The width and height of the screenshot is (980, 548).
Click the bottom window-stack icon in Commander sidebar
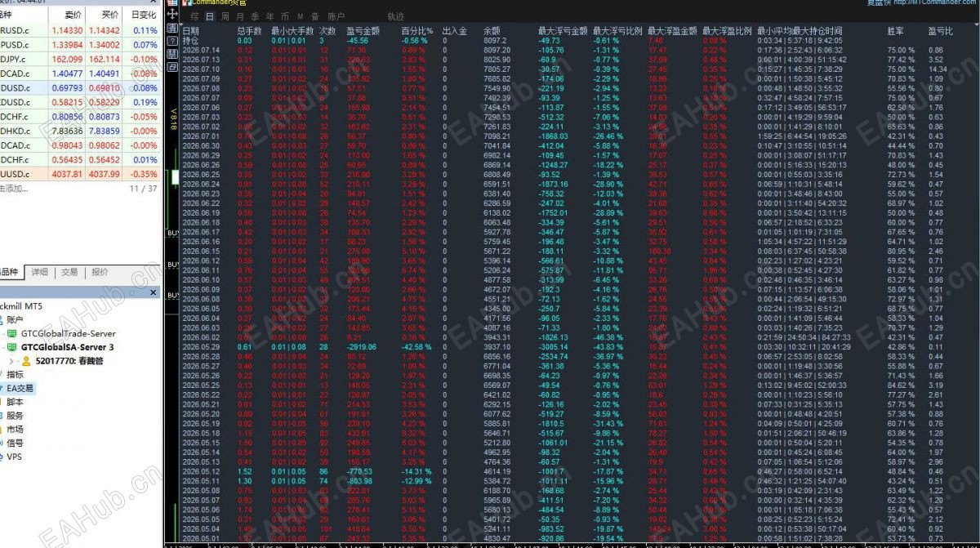click(172, 66)
